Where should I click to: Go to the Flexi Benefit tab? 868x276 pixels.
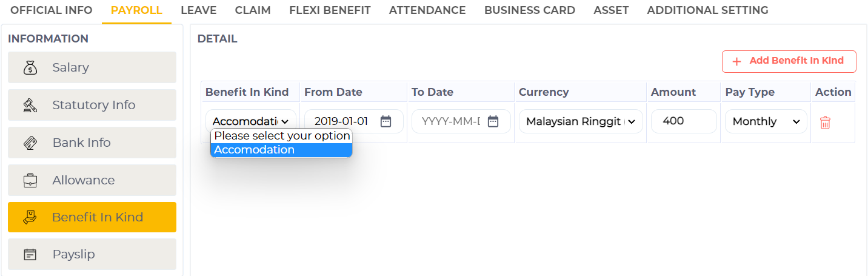[330, 10]
